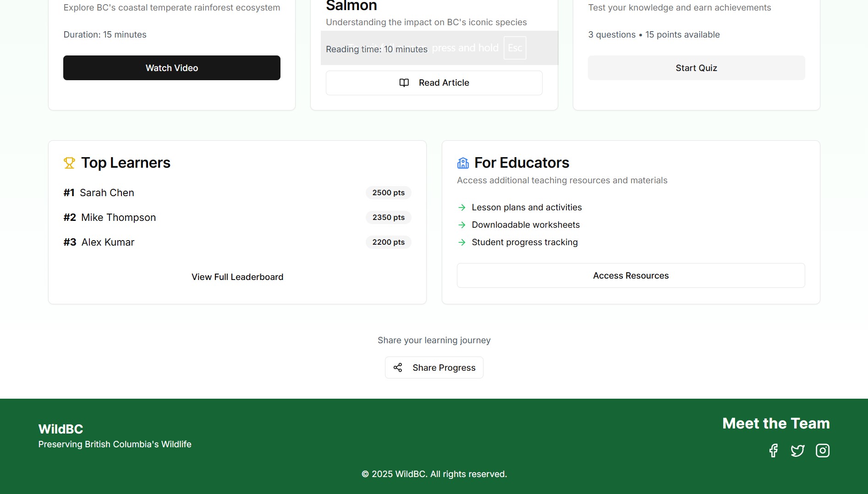Click the 2200 pts badge
The image size is (868, 494).
point(389,242)
